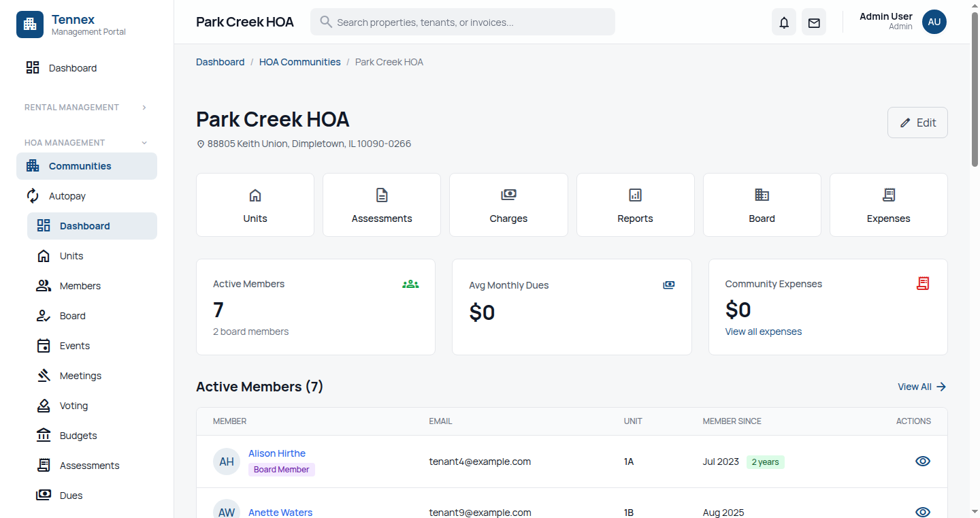
Task: View details for Anette Waters via eye icon
Action: (x=922, y=512)
